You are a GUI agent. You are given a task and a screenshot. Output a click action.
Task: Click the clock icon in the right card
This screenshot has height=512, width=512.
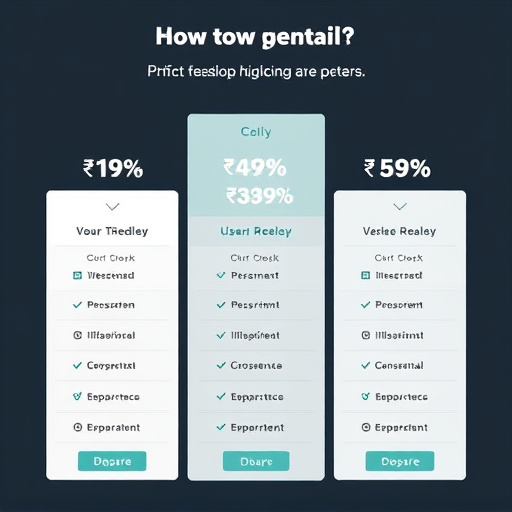pos(366,335)
